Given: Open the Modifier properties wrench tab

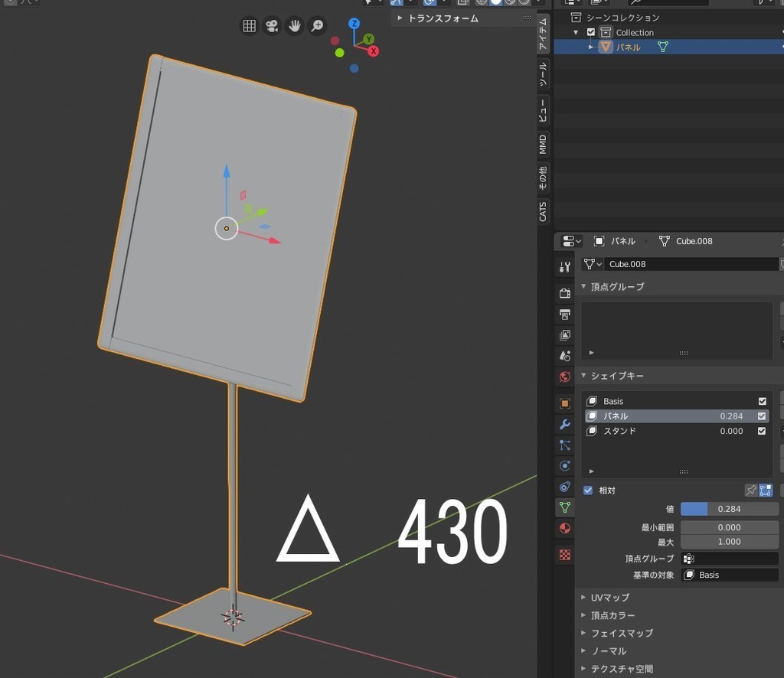Looking at the screenshot, I should coord(565,424).
